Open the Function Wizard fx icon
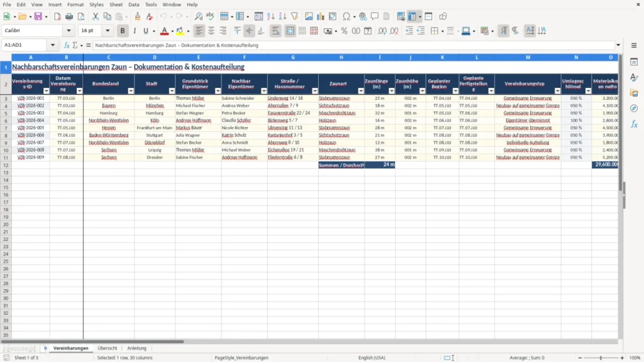Image resolution: width=644 pixels, height=362 pixels. [67, 45]
